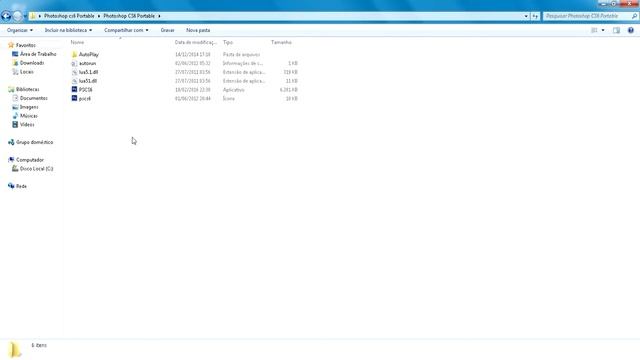Click the Computador monitor icon
Viewport: 640px width, 360px height.
tap(11, 160)
